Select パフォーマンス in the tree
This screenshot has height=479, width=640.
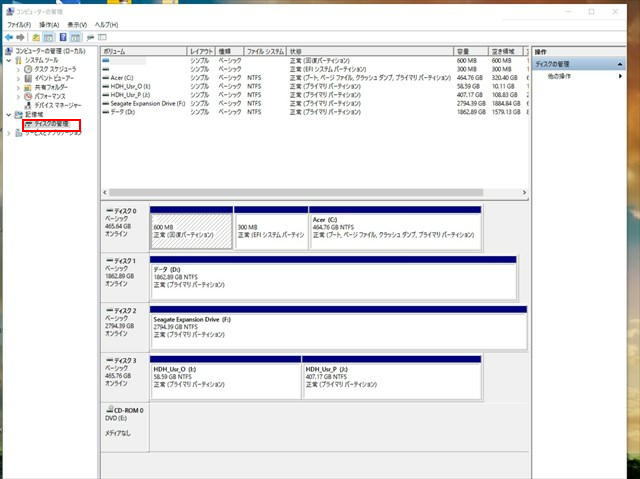tap(52, 95)
